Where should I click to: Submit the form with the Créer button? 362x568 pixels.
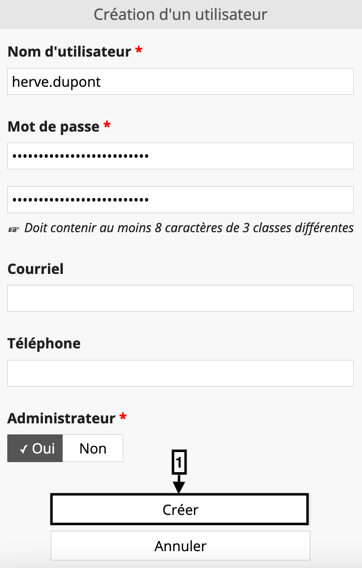point(180,509)
